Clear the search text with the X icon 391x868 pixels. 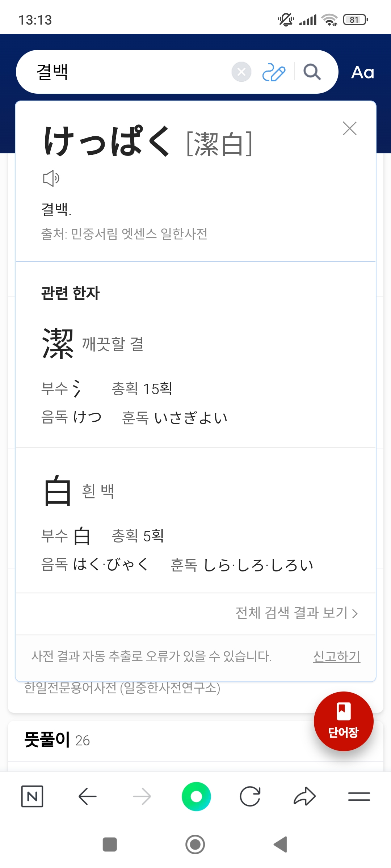tap(241, 72)
